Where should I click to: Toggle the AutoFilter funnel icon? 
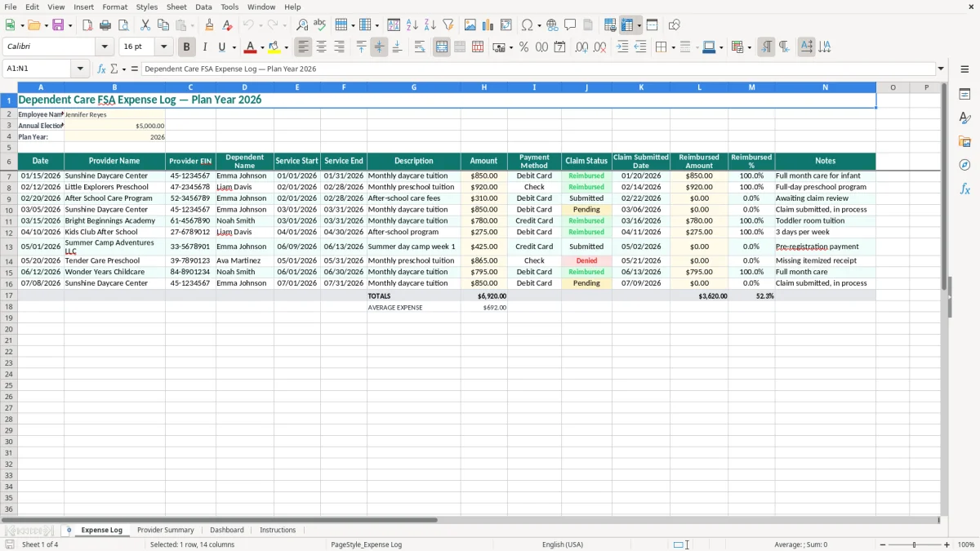[448, 25]
